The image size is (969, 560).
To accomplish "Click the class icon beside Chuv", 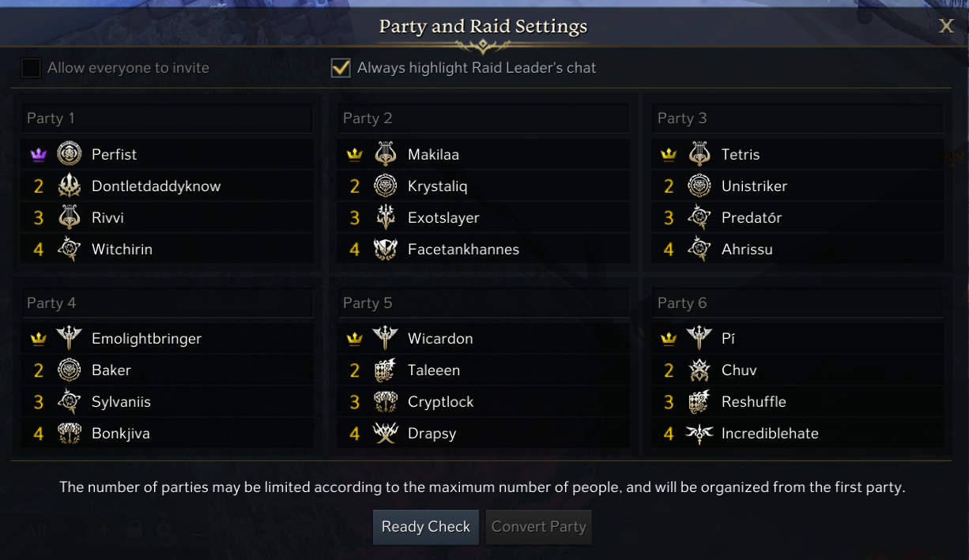I will tap(699, 370).
